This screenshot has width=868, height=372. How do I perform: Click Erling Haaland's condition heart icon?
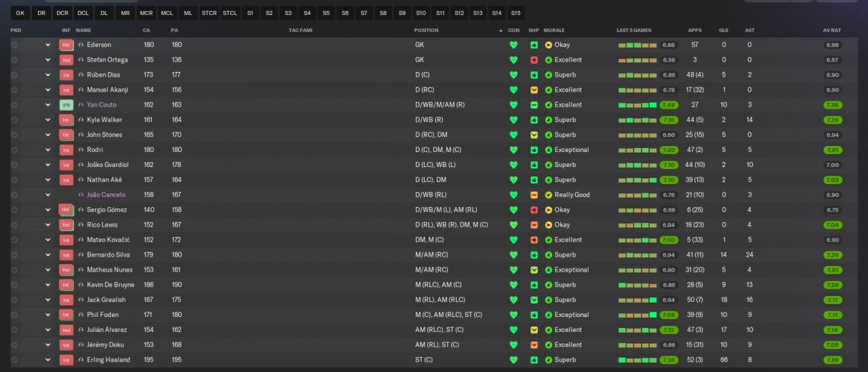[513, 360]
